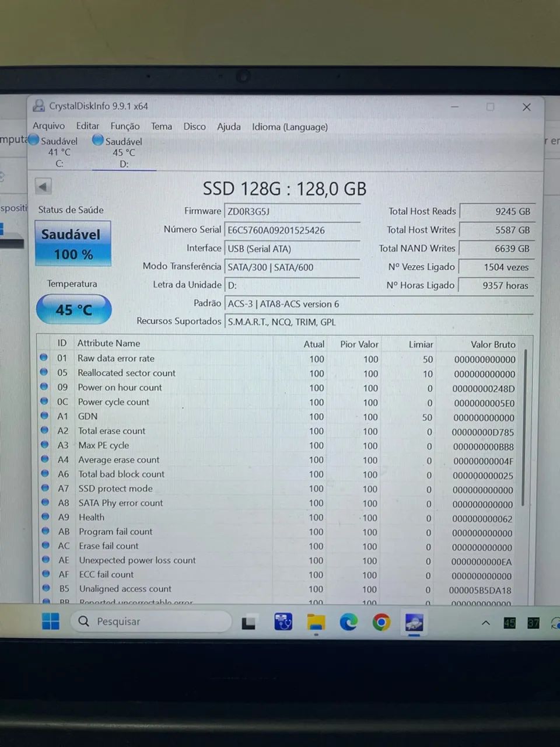Click the blue health orb for drive C:
Screen dimensions: 560x747
coord(34,140)
